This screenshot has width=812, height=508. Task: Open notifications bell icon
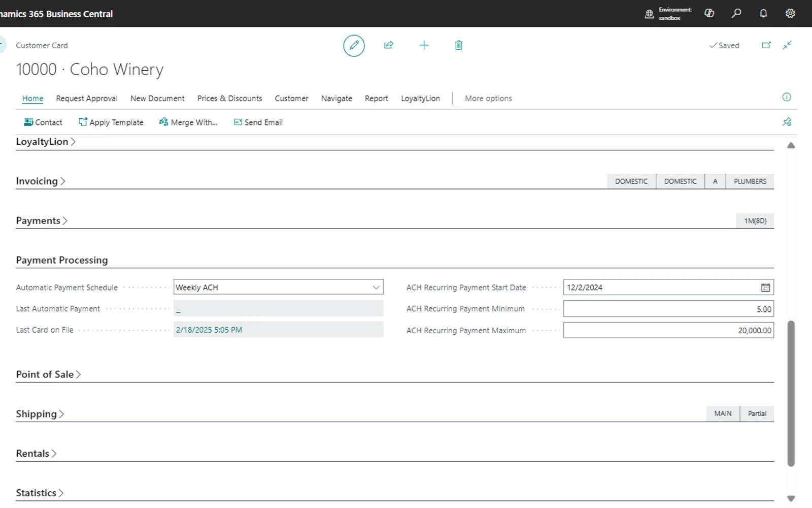click(x=763, y=13)
